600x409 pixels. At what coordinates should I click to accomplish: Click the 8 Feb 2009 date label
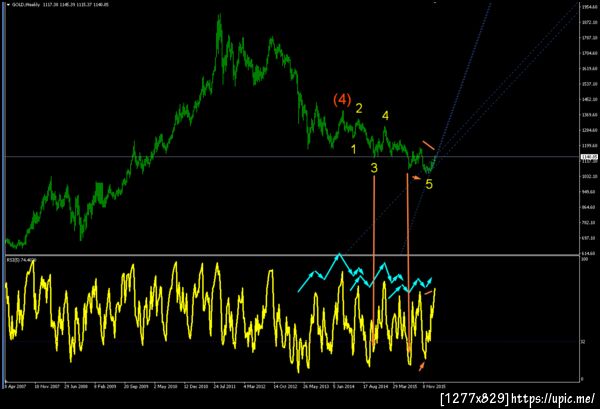[x=105, y=386]
